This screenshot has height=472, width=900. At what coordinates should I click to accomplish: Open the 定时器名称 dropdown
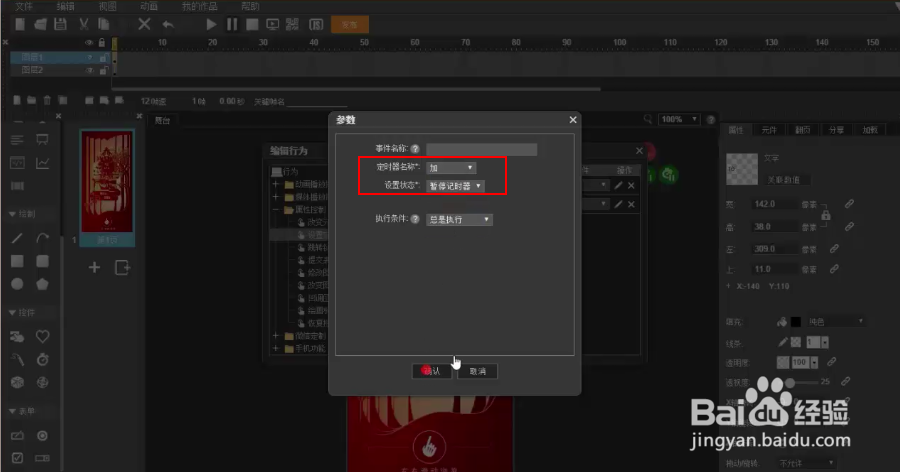click(x=451, y=168)
